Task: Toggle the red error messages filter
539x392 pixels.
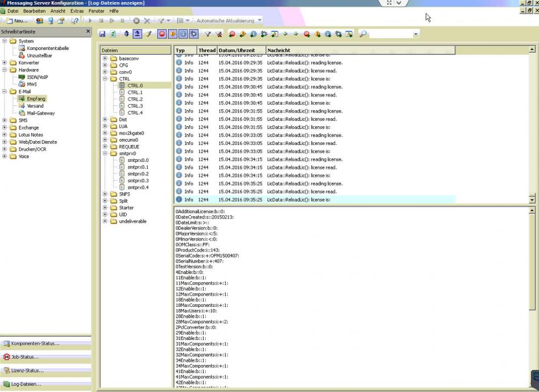Action: pos(162,34)
